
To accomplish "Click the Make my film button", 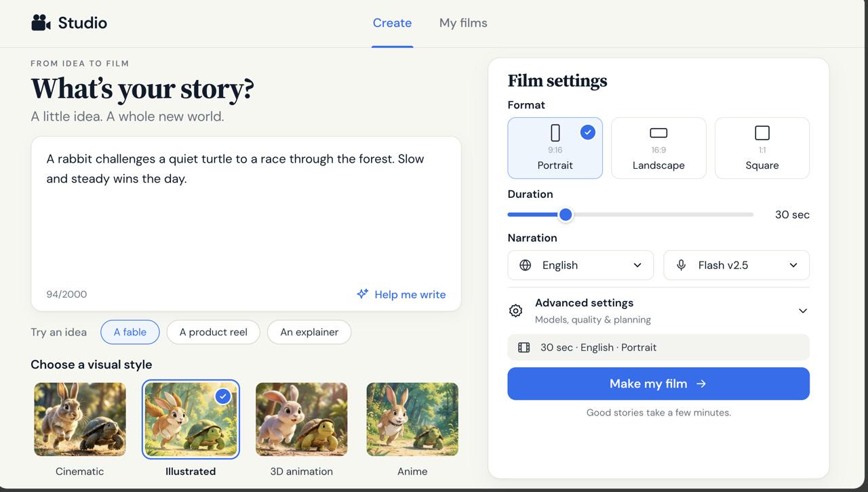I will (658, 384).
